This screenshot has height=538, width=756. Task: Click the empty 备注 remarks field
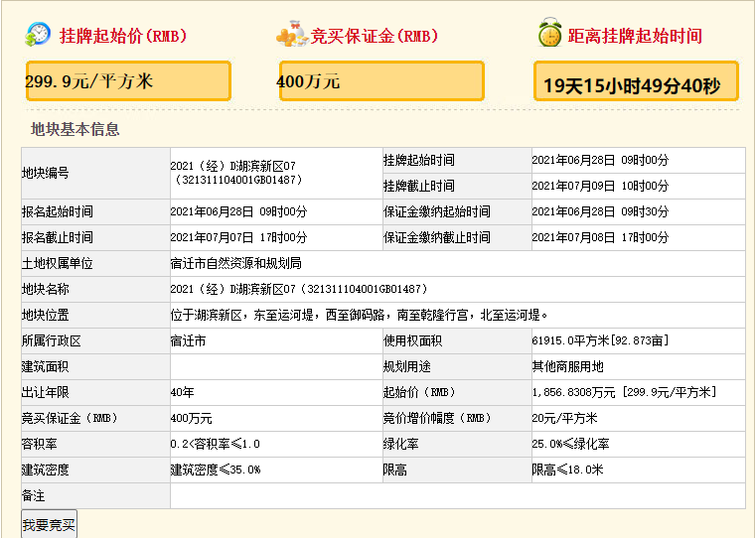pos(457,495)
